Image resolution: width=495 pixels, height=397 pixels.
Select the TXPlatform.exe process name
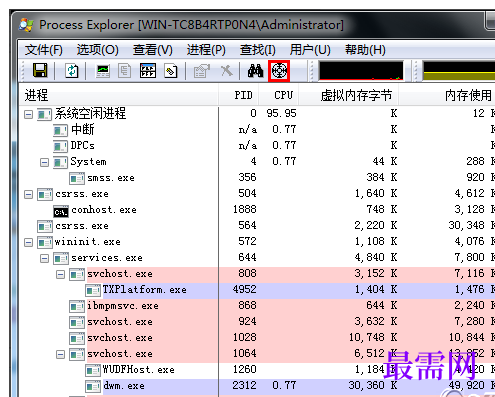point(145,290)
